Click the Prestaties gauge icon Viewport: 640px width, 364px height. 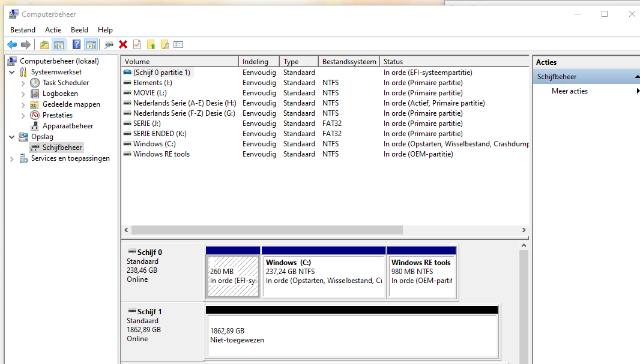35,115
